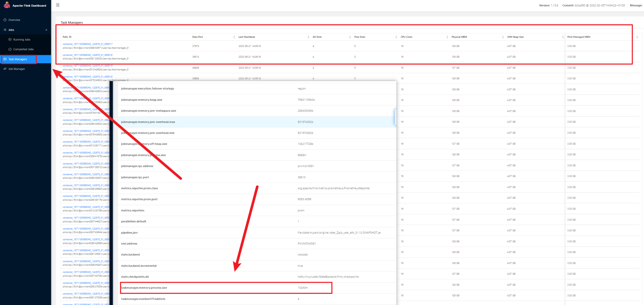Click the Running Jobs play icon
The width and height of the screenshot is (644, 305).
click(10, 40)
